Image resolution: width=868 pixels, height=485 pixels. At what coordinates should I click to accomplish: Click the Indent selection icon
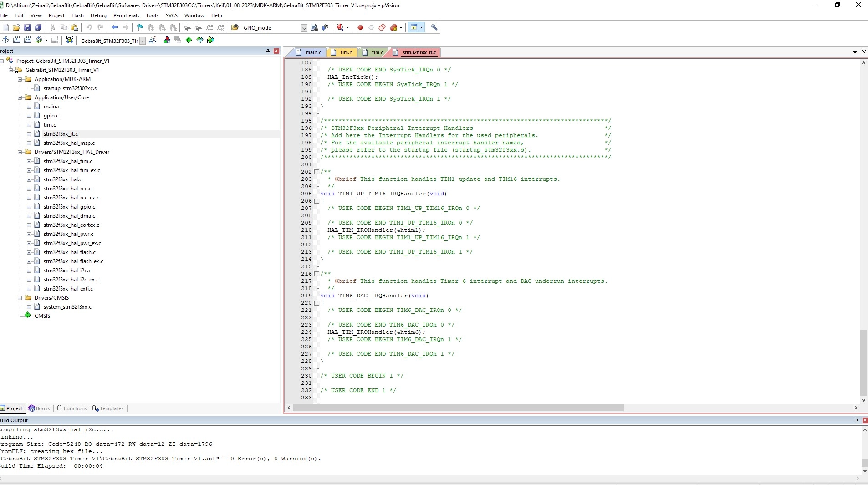click(x=188, y=27)
